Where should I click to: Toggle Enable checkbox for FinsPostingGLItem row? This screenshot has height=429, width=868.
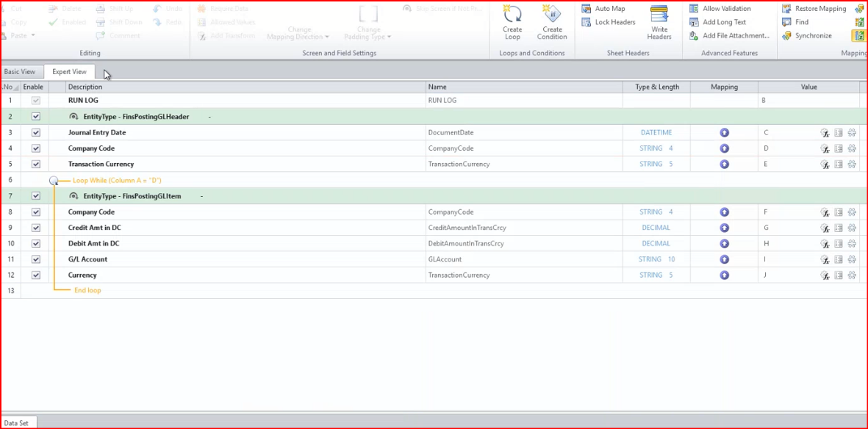point(36,196)
